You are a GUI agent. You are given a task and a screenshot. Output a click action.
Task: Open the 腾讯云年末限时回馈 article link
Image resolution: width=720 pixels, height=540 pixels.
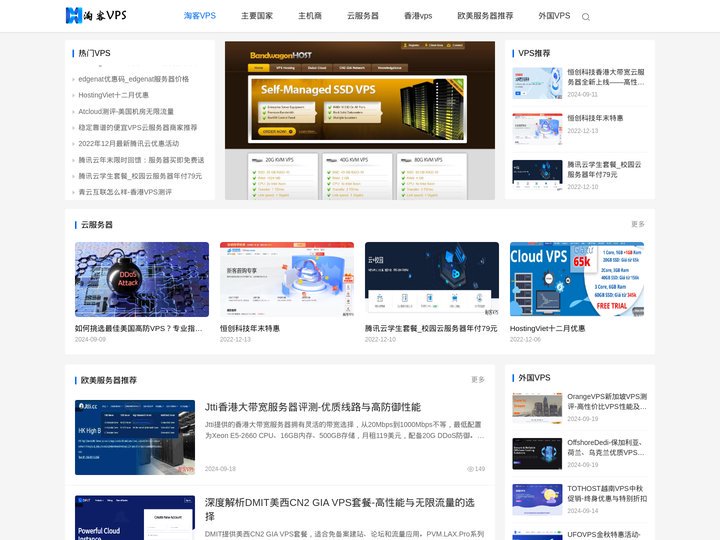(x=141, y=160)
